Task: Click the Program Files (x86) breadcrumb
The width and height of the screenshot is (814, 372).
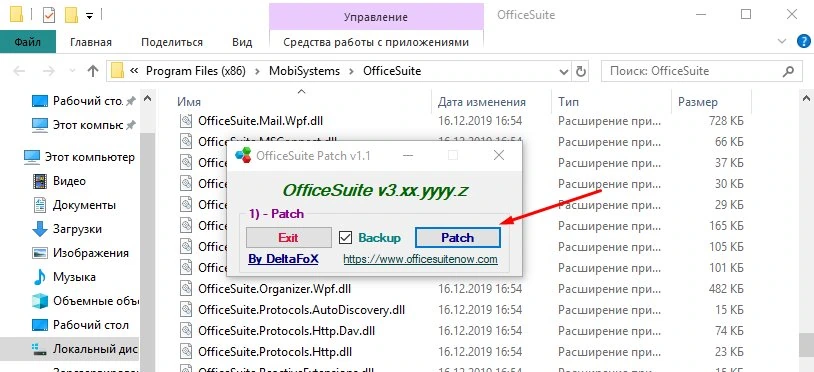Action: click(x=196, y=71)
